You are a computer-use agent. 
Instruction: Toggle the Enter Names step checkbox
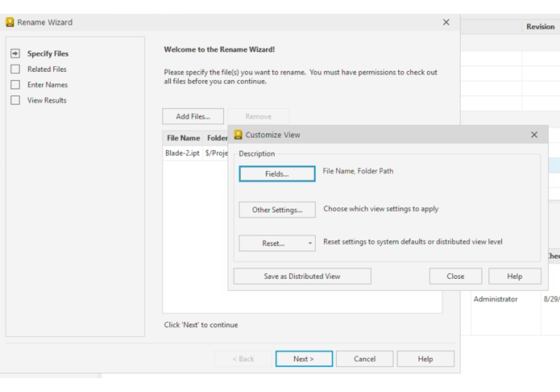(x=16, y=85)
